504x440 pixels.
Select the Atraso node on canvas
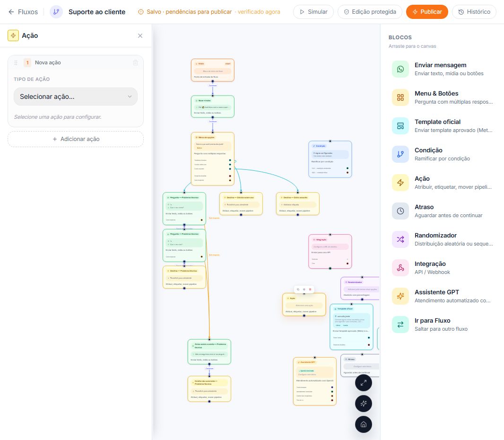click(360, 365)
